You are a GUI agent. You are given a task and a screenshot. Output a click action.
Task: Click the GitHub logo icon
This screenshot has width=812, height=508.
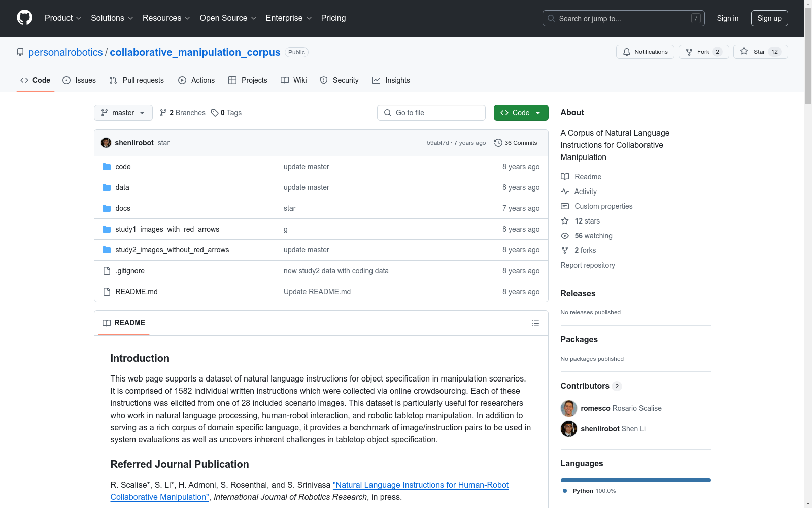tap(24, 18)
